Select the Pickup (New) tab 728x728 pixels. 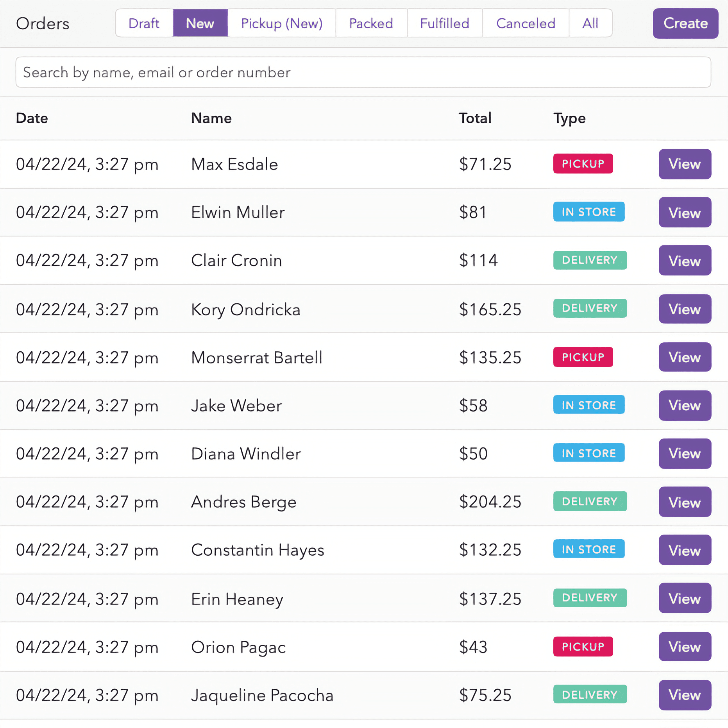281,23
